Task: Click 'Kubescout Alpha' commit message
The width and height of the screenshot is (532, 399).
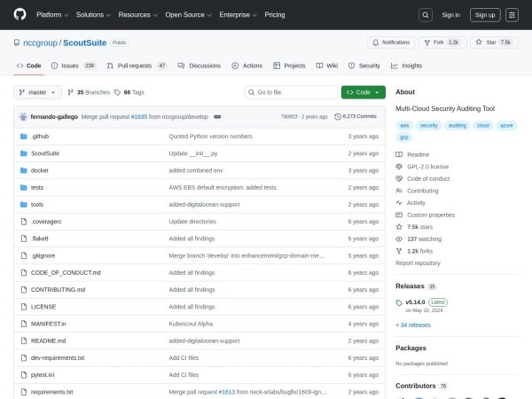Action: coord(191,324)
